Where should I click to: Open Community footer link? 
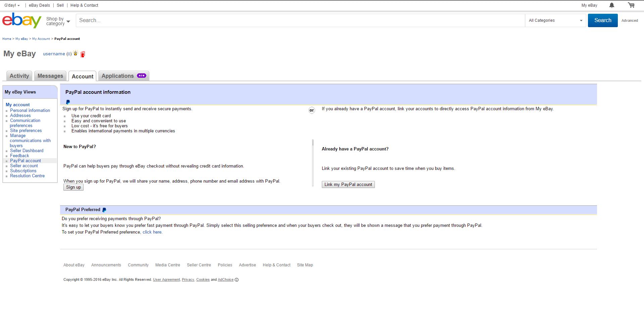coord(138,265)
